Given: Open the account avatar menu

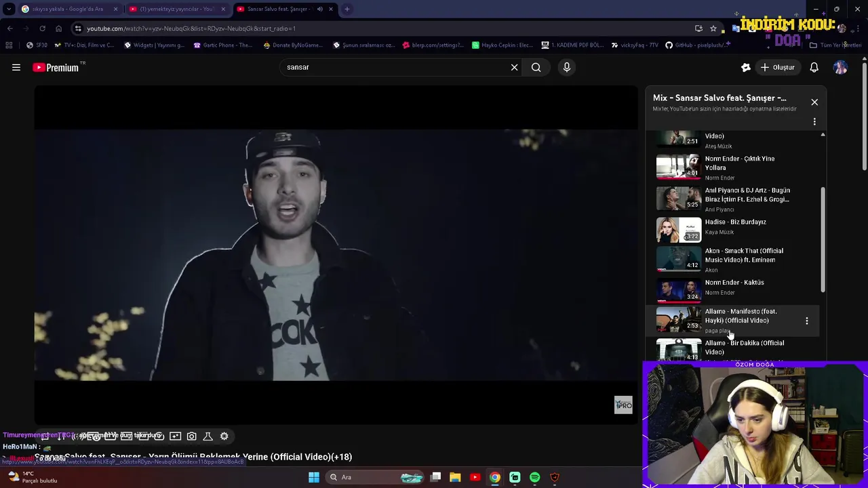Looking at the screenshot, I should point(840,67).
